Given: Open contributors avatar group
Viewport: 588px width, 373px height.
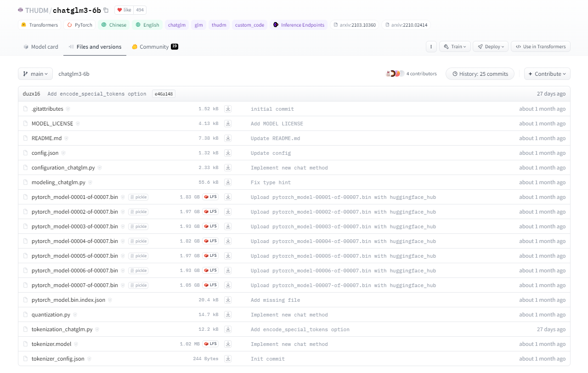Looking at the screenshot, I should pos(395,73).
